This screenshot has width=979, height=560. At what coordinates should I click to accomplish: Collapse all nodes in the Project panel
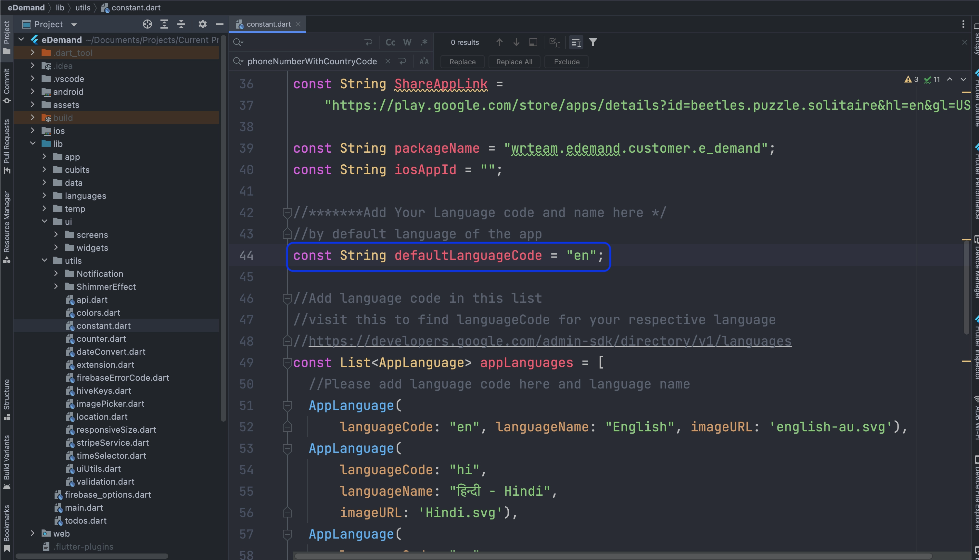click(x=182, y=24)
